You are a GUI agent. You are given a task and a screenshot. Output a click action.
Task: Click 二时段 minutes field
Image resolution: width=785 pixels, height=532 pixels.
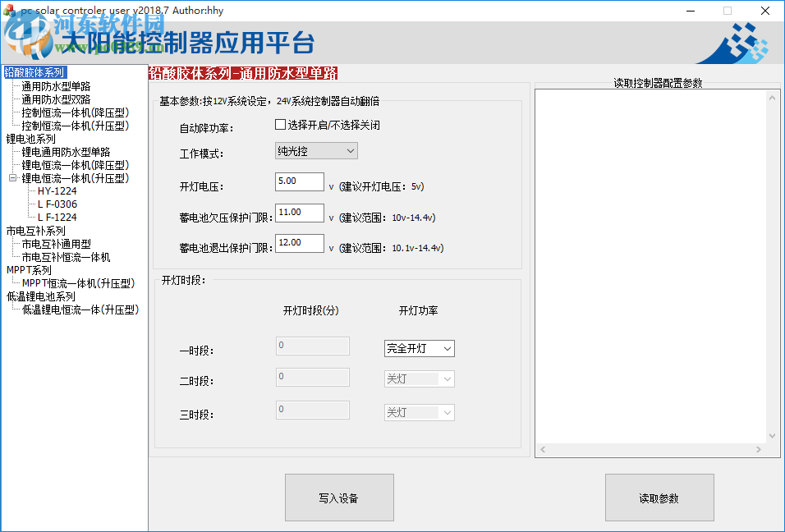click(312, 377)
